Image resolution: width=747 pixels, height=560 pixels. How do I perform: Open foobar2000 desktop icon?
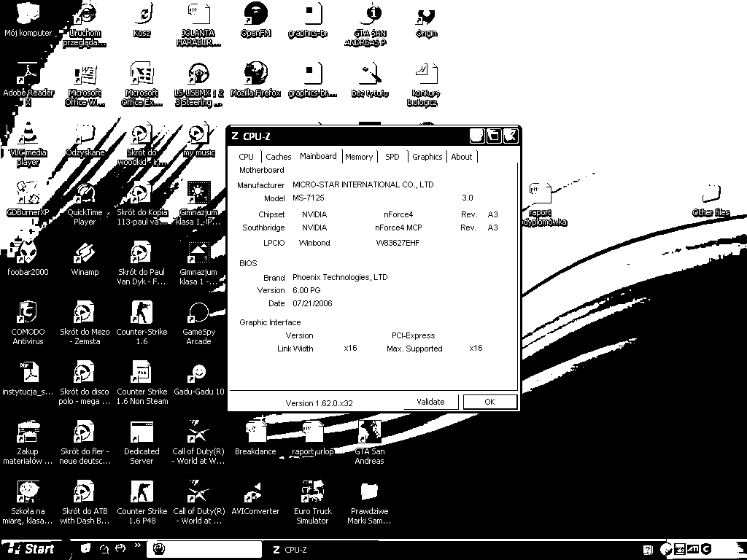28,254
